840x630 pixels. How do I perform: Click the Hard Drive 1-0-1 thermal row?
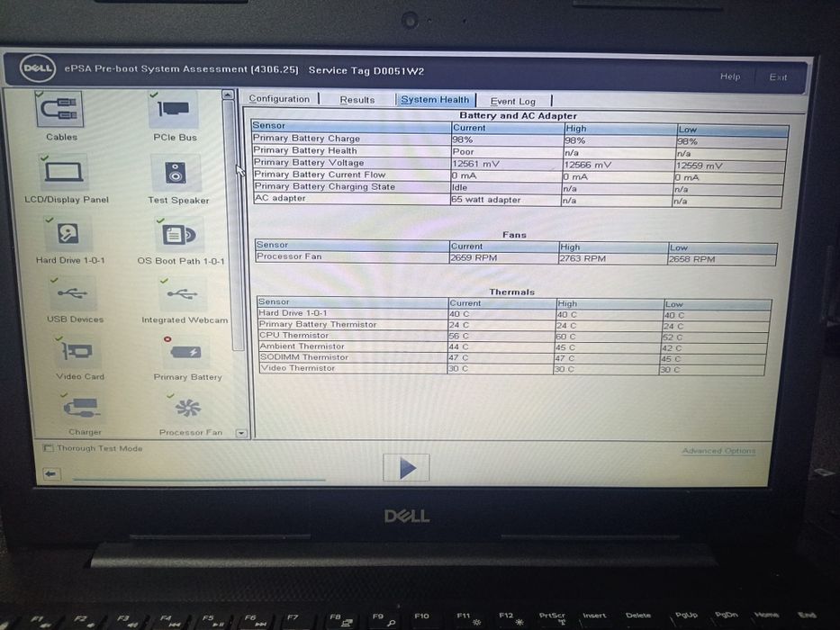coord(514,314)
